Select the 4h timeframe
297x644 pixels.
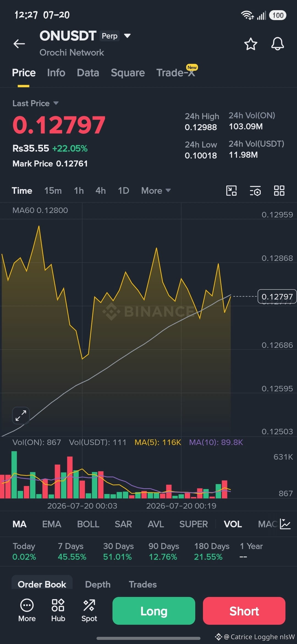click(101, 190)
